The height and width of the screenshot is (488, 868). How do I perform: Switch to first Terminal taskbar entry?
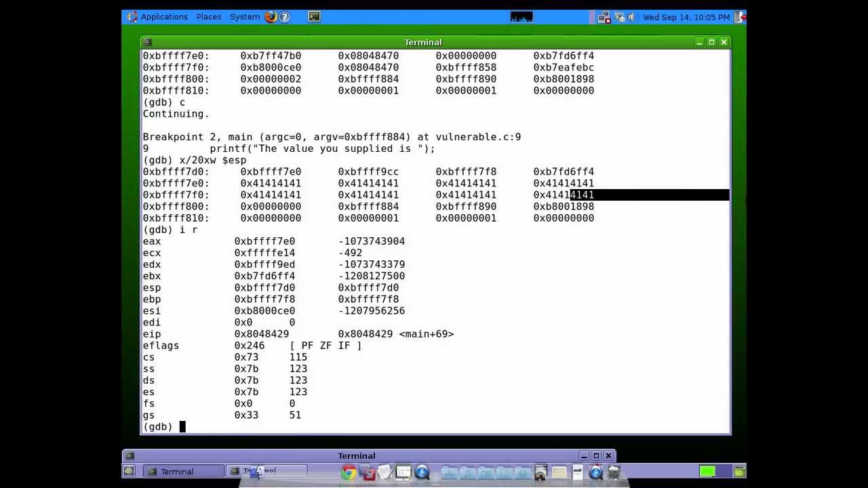(182, 471)
